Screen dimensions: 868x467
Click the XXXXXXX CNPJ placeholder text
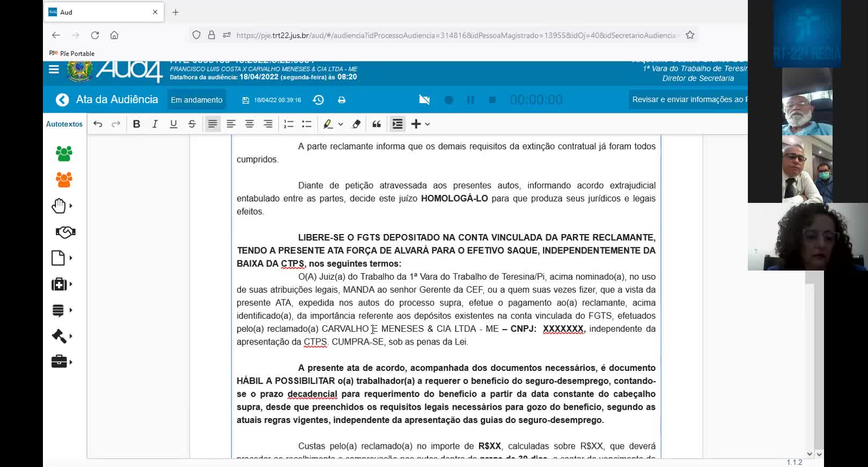563,329
